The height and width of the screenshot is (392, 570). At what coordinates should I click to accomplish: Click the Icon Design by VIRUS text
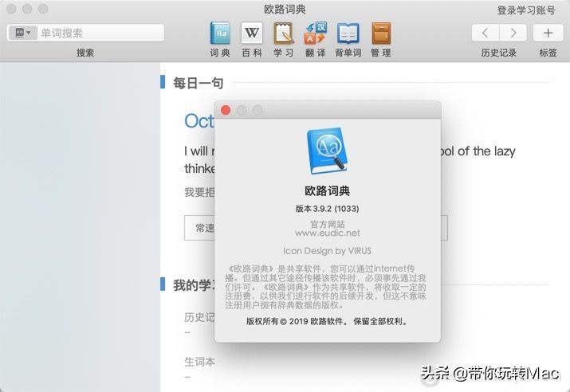pyautogui.click(x=327, y=251)
